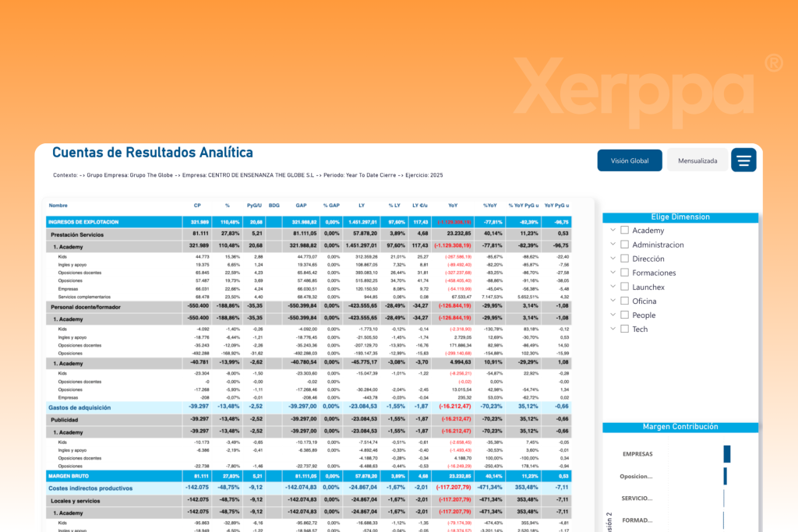
Task: Open the hamburger menu icon
Action: [743, 160]
